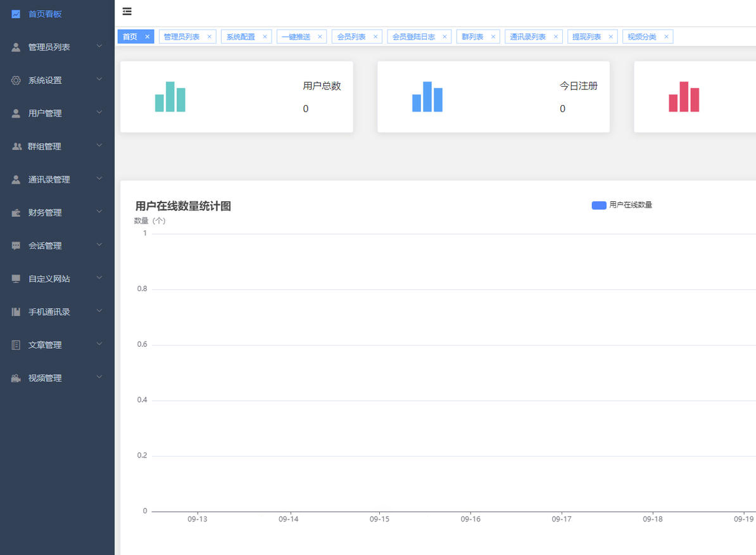The image size is (756, 555).
Task: Click the 群组管理 group icon
Action: pyautogui.click(x=16, y=146)
